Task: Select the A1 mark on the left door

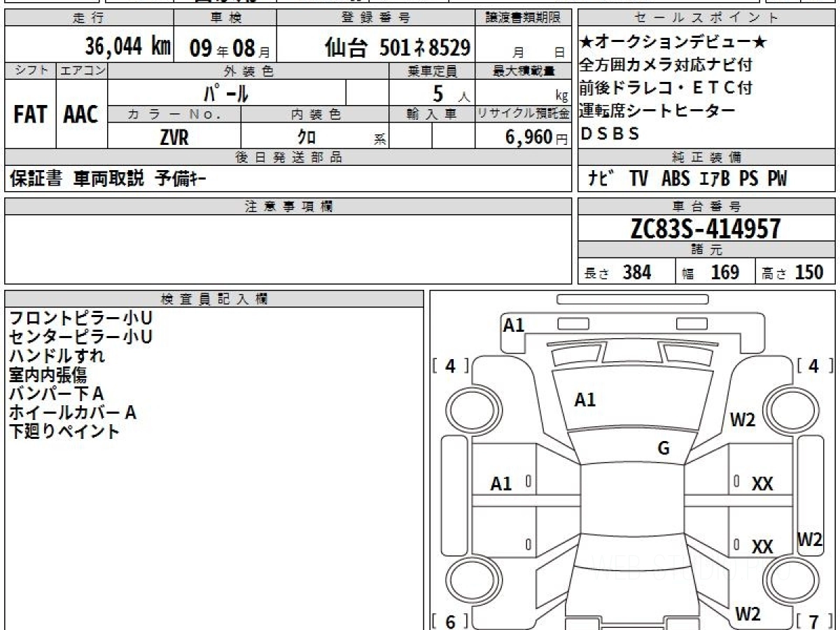Action: click(x=501, y=483)
